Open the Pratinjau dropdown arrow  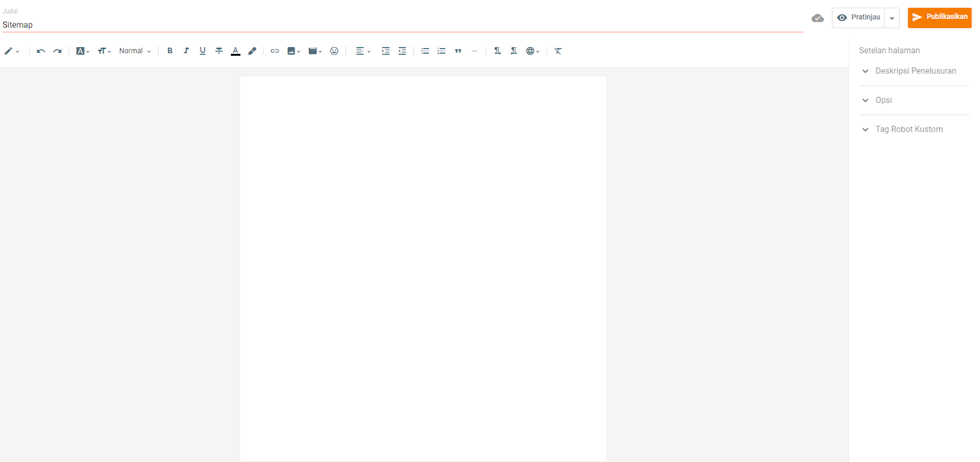point(892,18)
